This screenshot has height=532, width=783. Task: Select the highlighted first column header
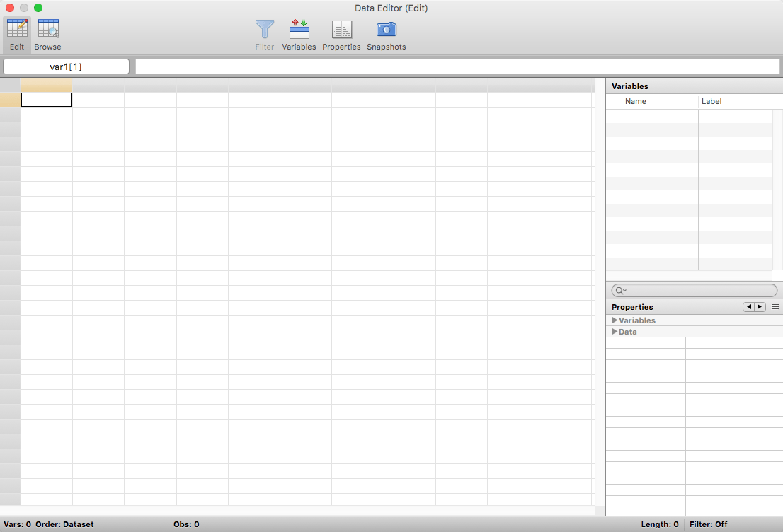(x=47, y=85)
